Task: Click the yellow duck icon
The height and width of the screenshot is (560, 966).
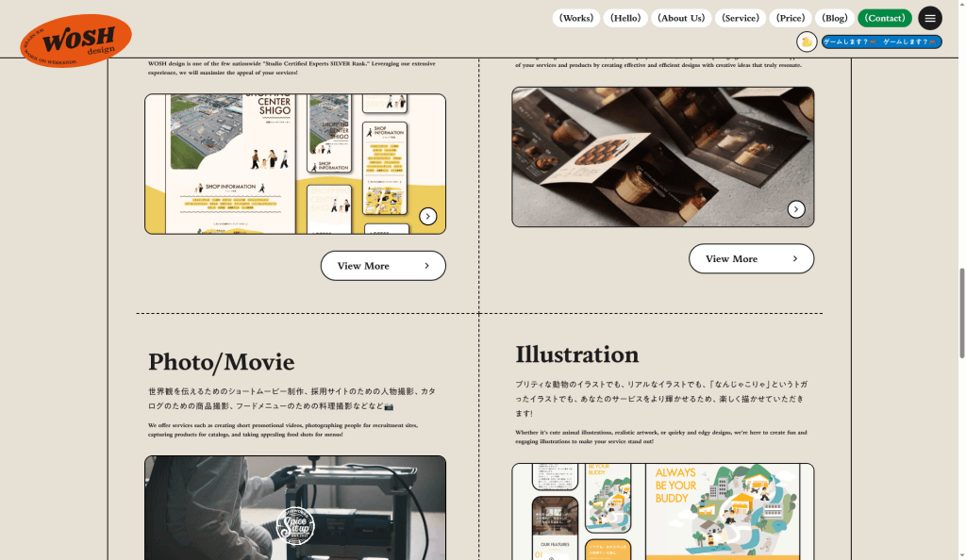Action: [x=807, y=41]
